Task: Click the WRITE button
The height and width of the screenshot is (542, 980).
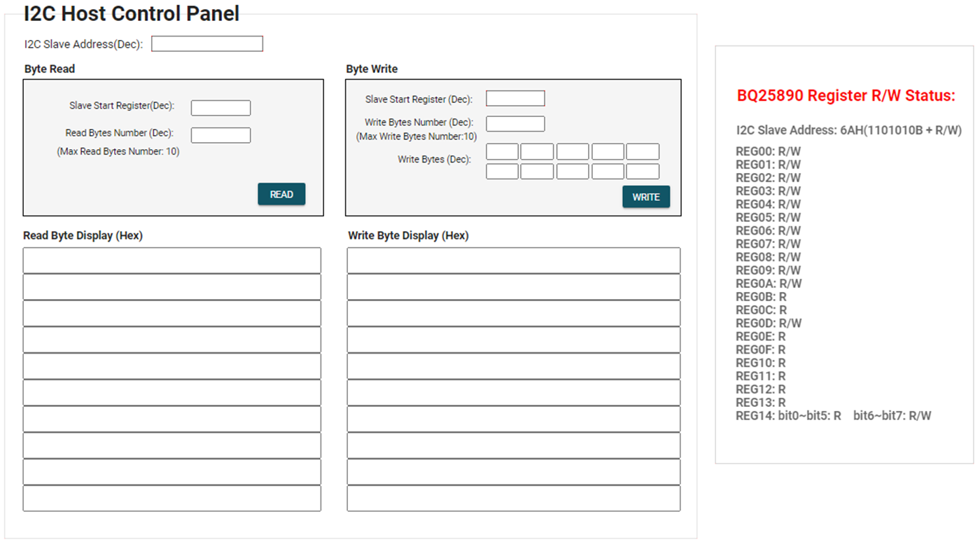Action: (646, 197)
